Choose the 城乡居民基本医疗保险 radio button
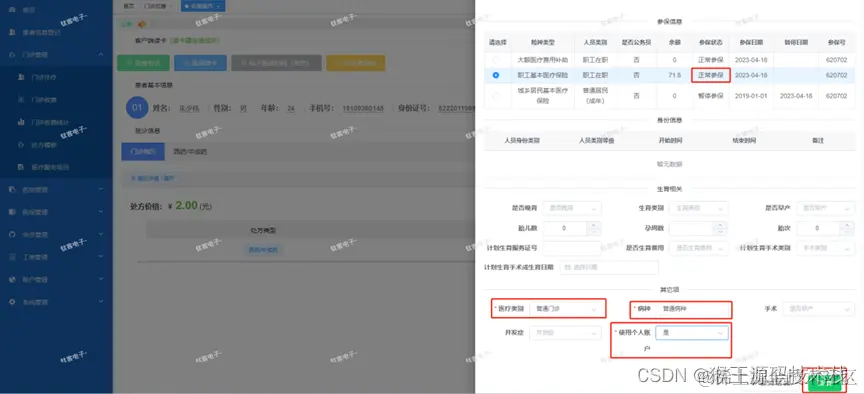This screenshot has width=864, height=394. tap(496, 95)
